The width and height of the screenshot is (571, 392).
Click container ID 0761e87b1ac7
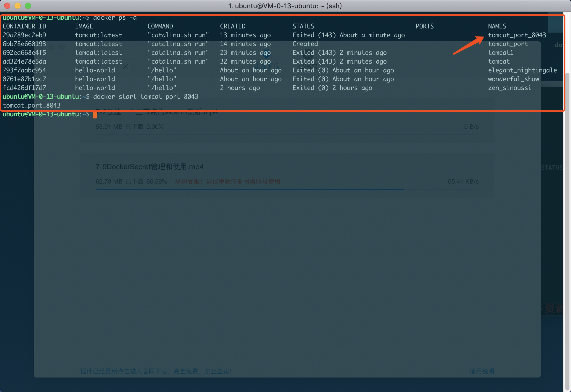click(x=24, y=79)
